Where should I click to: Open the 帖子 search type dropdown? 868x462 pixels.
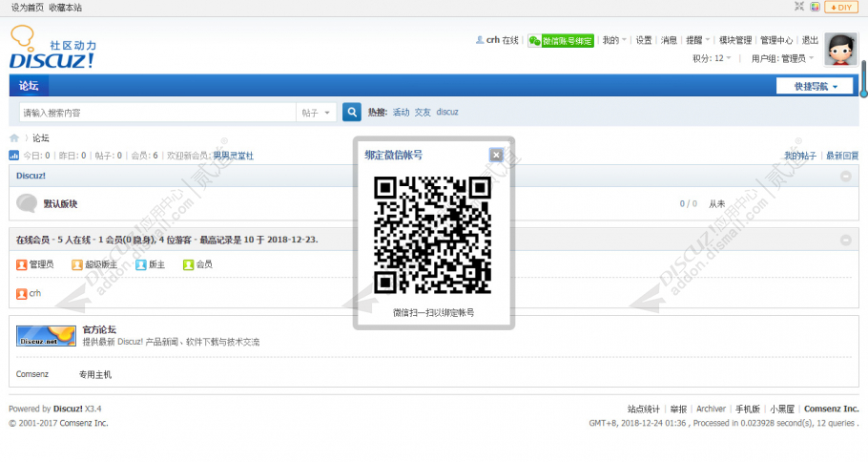316,113
